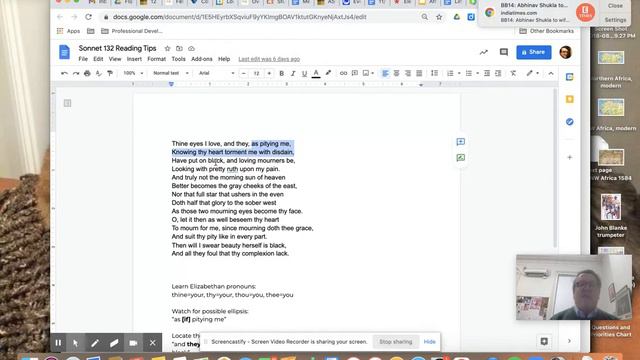Screen dimensions: 640x360
Task: Decrease the paragraph indent
Action: point(487,73)
